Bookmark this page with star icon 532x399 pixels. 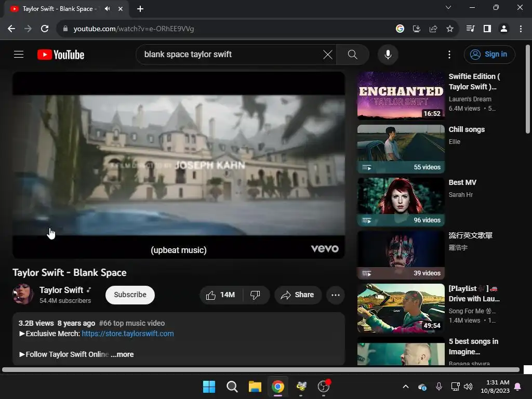[x=450, y=29]
